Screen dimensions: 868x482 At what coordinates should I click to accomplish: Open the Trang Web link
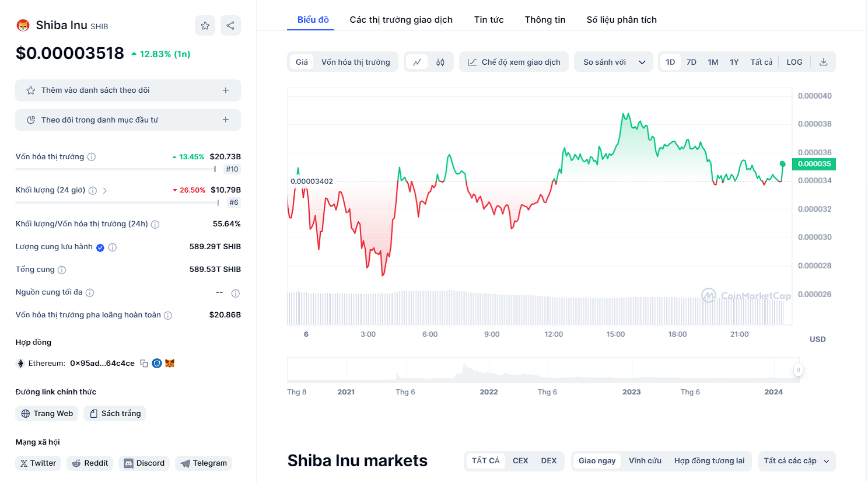47,414
